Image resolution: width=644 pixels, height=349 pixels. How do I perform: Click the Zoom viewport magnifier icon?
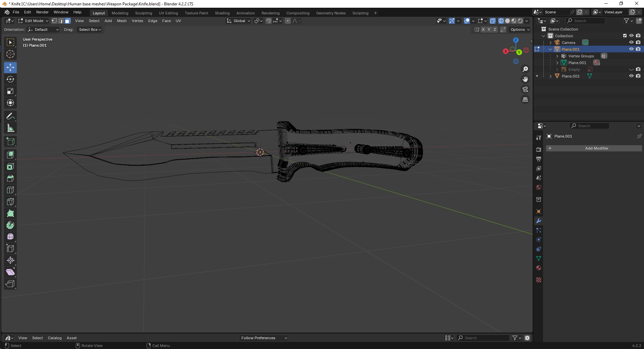pyautogui.click(x=525, y=69)
